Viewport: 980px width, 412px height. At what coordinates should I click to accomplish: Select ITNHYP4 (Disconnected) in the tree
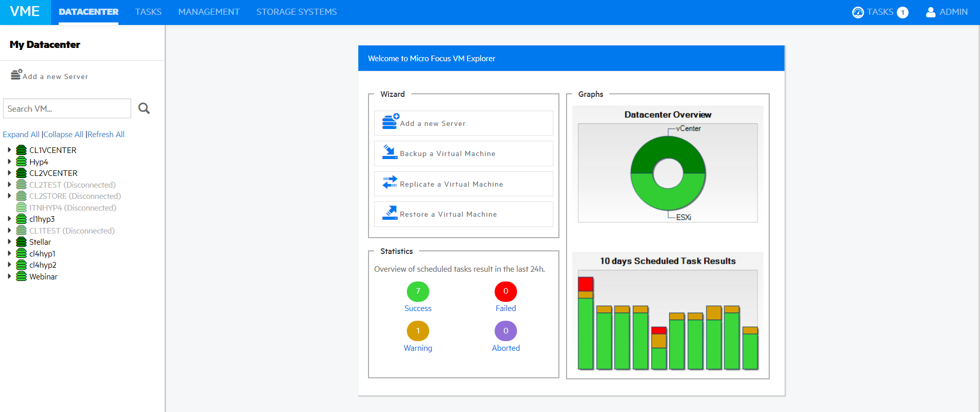[72, 208]
